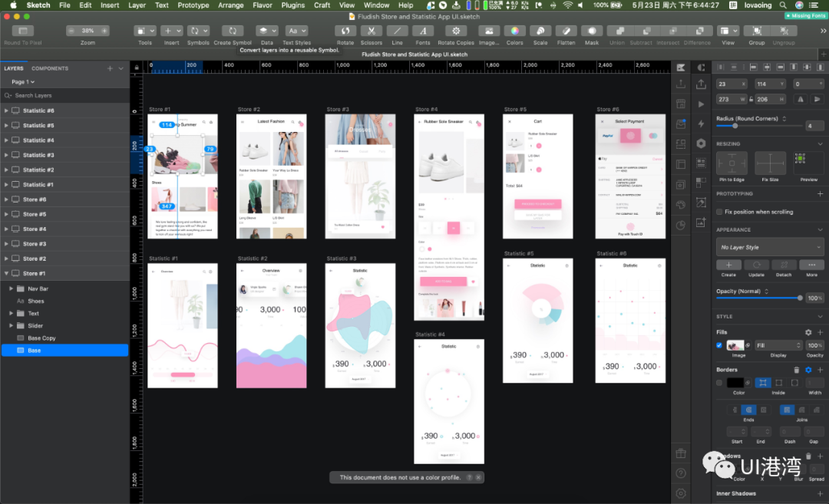Dismiss the color profile notification
The image size is (829, 504).
pyautogui.click(x=478, y=478)
